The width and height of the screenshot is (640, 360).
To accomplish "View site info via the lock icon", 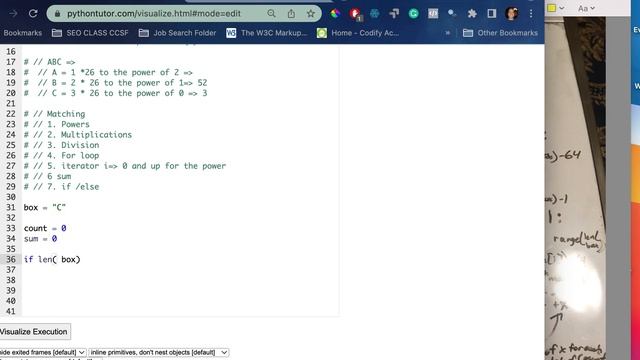I will point(58,13).
